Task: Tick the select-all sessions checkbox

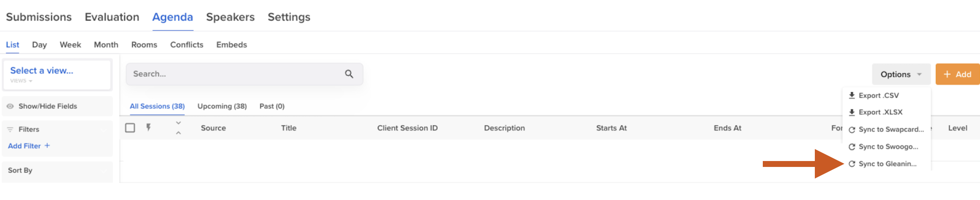Action: pos(130,128)
